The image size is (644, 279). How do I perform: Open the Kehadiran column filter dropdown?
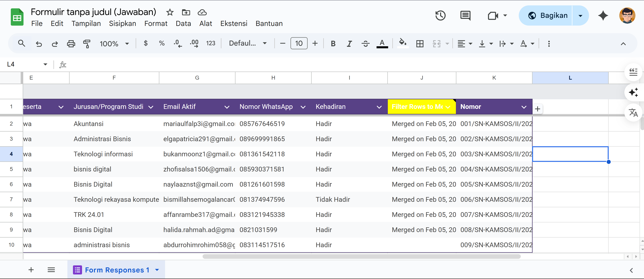tap(379, 107)
